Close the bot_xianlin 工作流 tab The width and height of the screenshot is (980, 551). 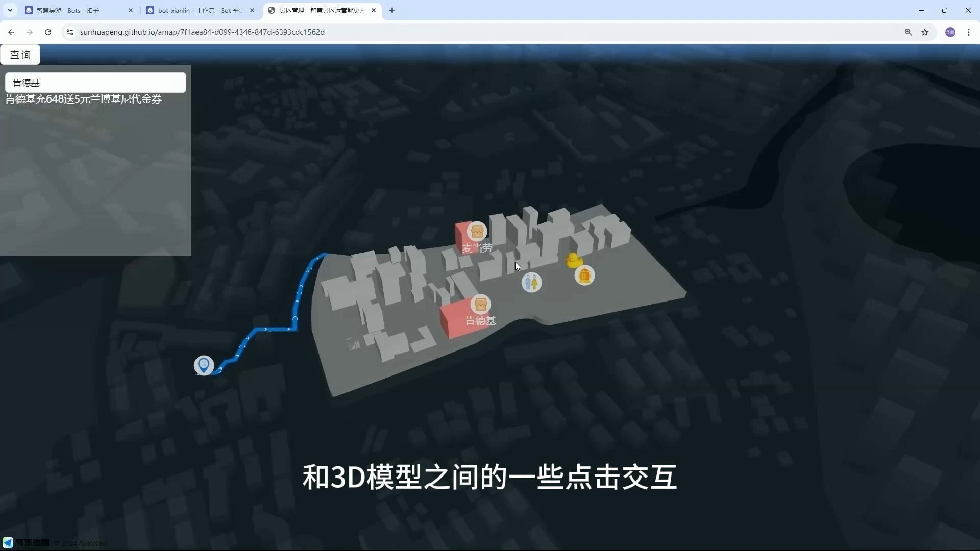[252, 10]
